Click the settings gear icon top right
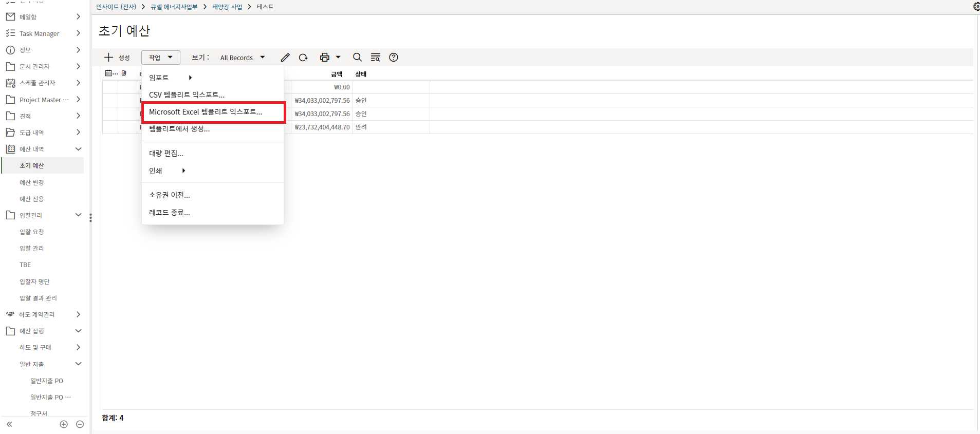Image resolution: width=980 pixels, height=434 pixels. point(976,7)
